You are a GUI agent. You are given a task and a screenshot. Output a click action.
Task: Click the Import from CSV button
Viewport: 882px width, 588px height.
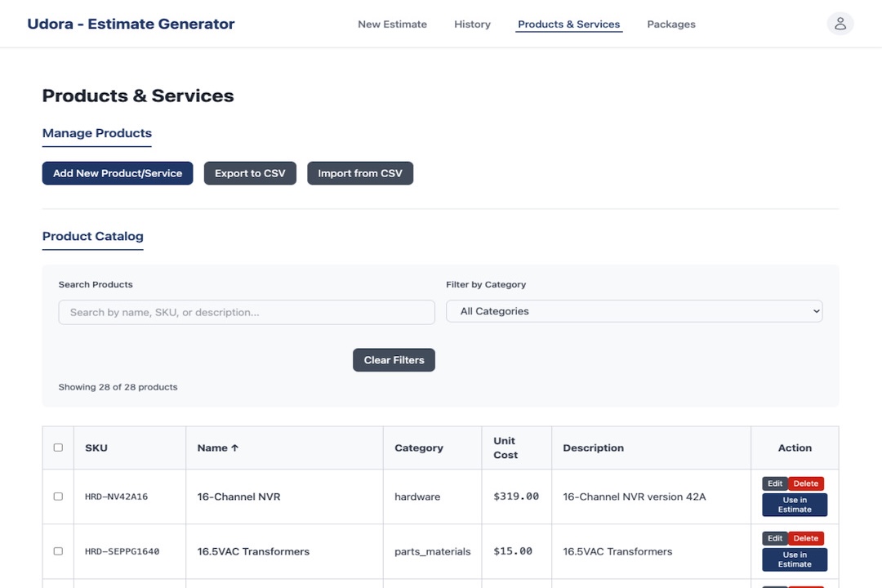[359, 173]
